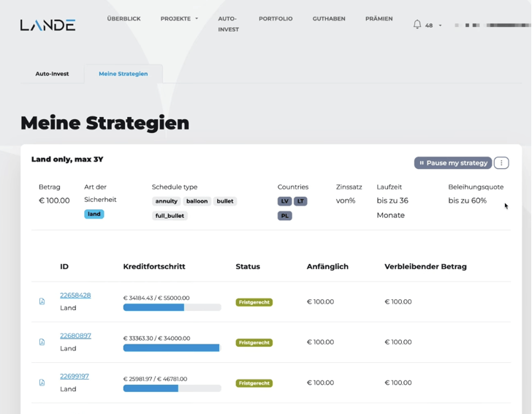Click progress bar for € 34184.43 / € 55000.00
This screenshot has height=414, width=532.
pyautogui.click(x=172, y=307)
